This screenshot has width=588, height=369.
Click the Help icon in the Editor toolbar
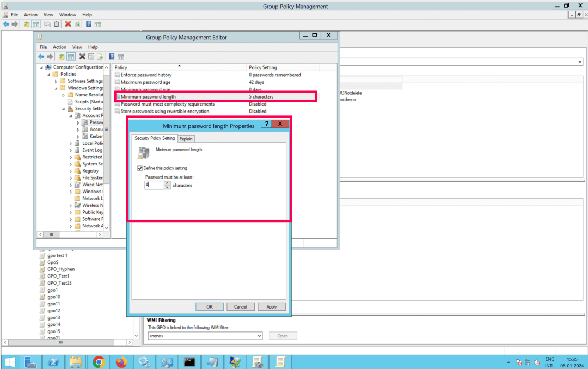[112, 57]
